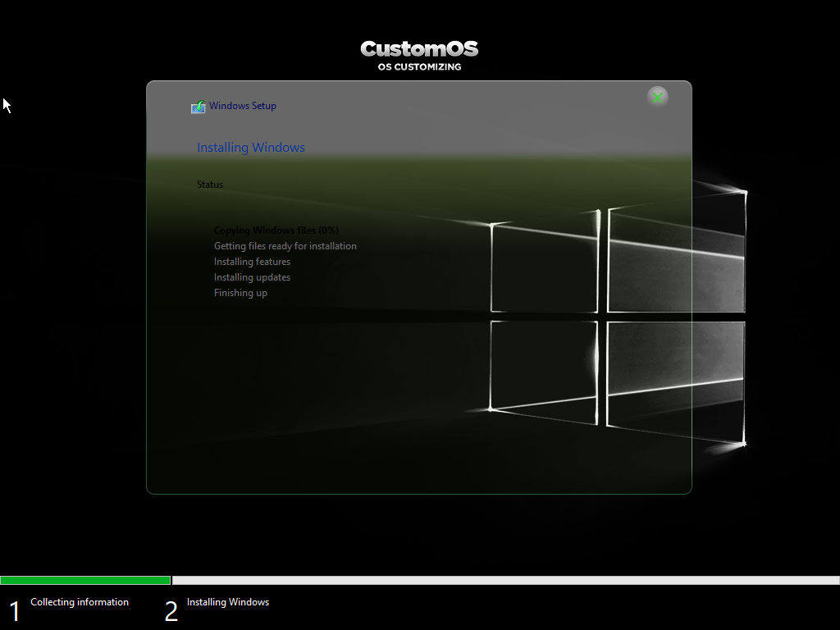The image size is (840, 630).
Task: Click the Installing Windows stage label at bottom
Action: (x=228, y=602)
